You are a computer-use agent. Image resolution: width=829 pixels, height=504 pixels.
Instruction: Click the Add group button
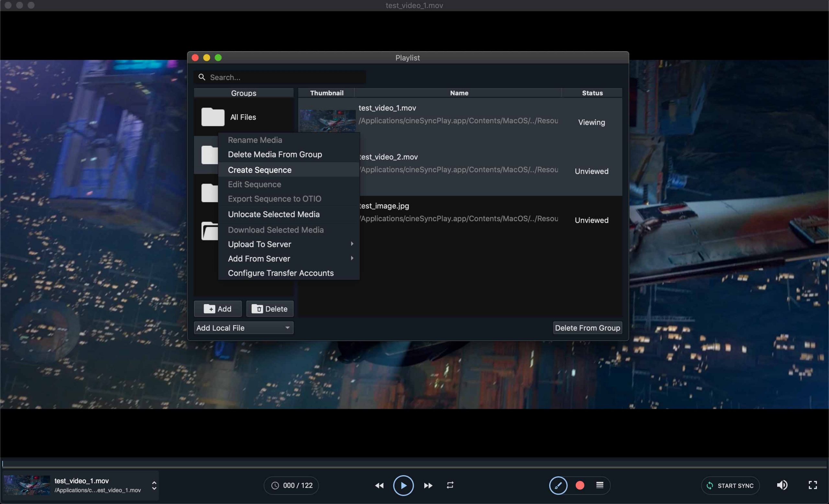(218, 309)
